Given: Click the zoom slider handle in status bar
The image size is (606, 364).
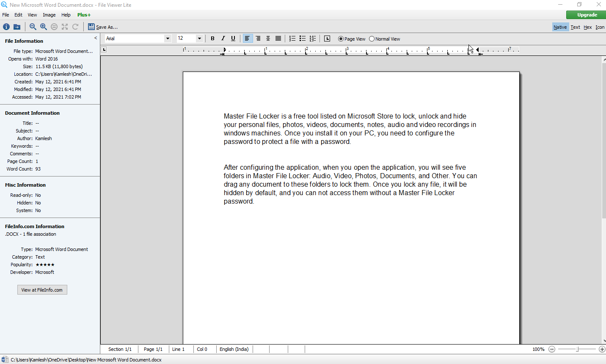Looking at the screenshot, I should [x=578, y=349].
